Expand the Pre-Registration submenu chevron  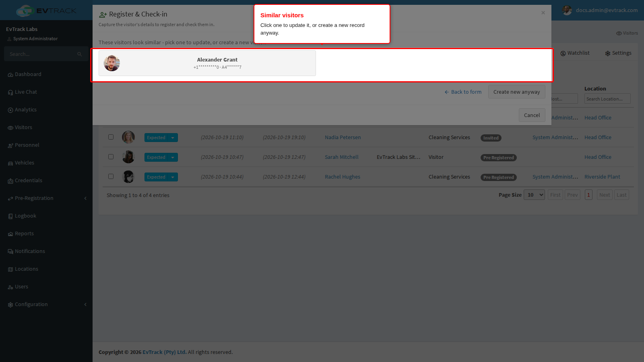[85, 198]
